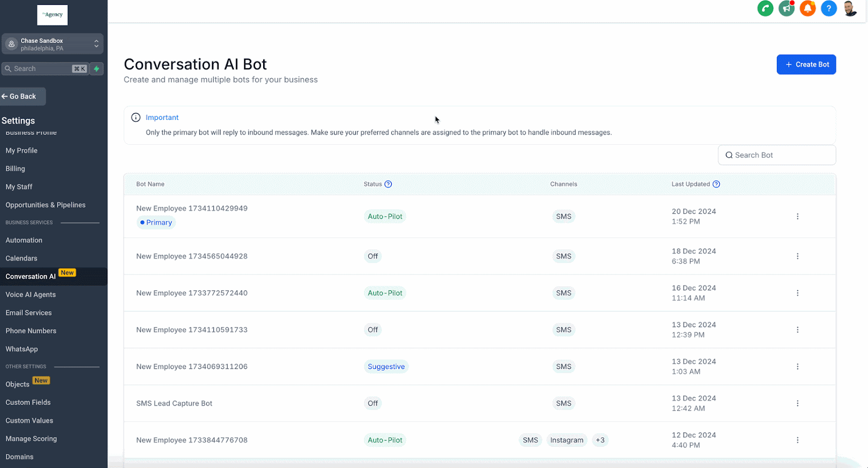Open three-dot menu for SMS Lead Capture Bot
Viewport: 868px width, 468px height.
click(x=797, y=403)
